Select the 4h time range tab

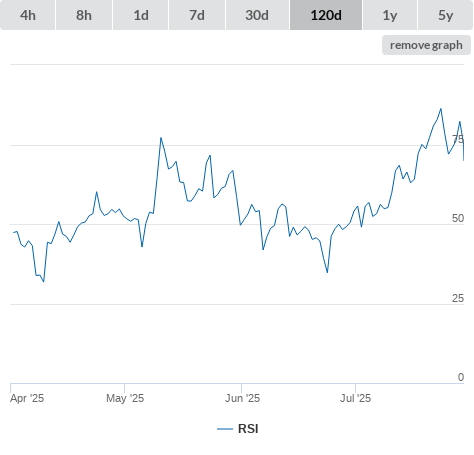28,15
